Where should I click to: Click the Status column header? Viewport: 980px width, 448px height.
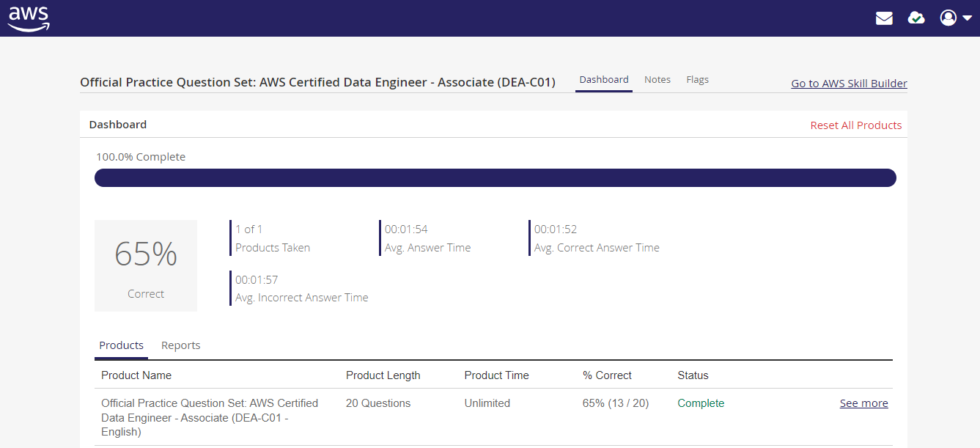point(693,375)
